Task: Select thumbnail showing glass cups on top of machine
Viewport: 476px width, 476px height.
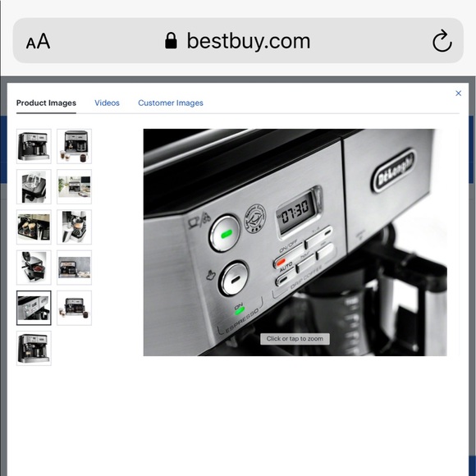Action: coord(34,186)
